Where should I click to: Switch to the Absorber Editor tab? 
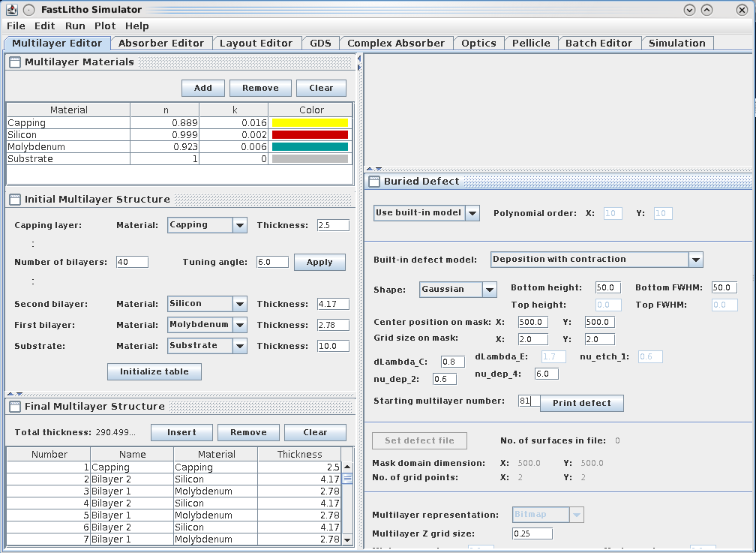tap(161, 44)
